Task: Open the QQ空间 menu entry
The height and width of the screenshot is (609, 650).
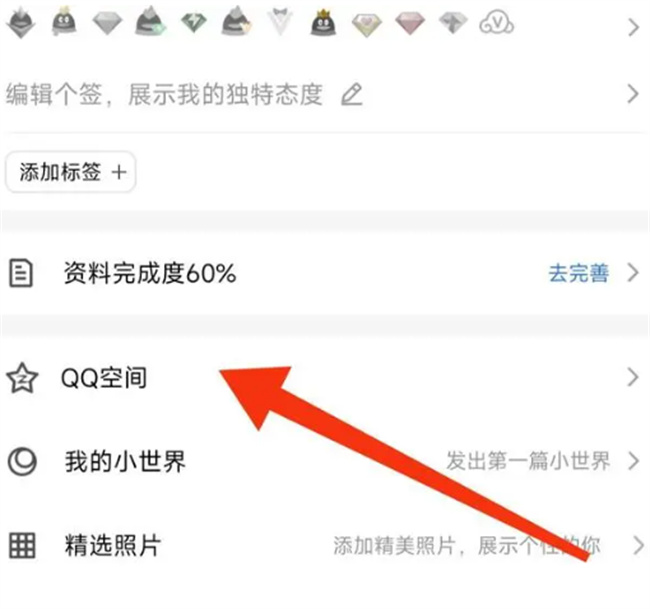Action: (x=325, y=378)
